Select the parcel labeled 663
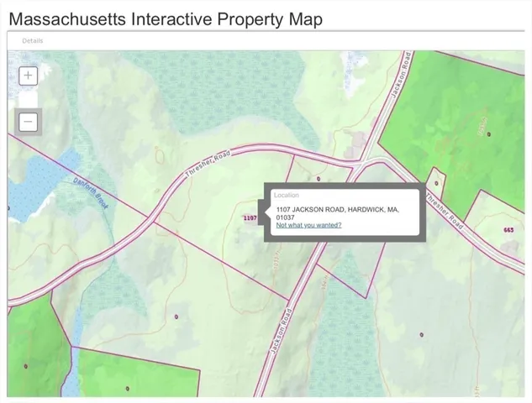Image resolution: width=532 pixels, height=403 pixels. click(x=508, y=229)
